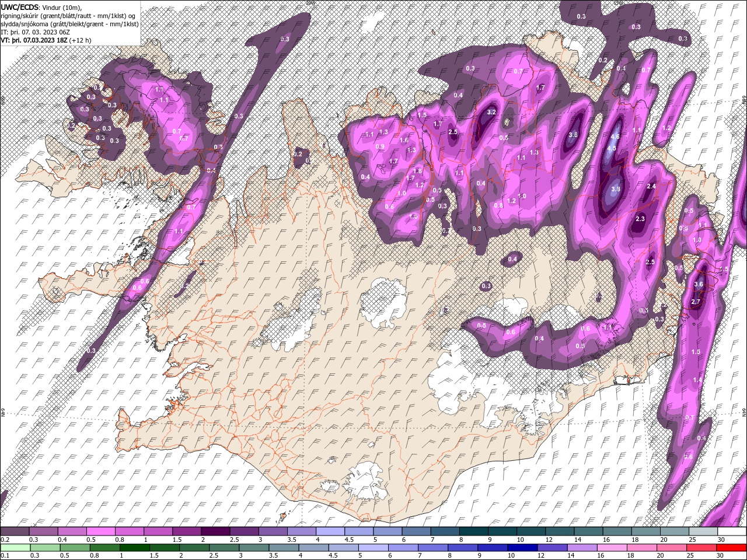Image resolution: width=747 pixels, height=560 pixels.
Task: Select the darkest green 1 rain legend swatch
Action: click(x=134, y=547)
